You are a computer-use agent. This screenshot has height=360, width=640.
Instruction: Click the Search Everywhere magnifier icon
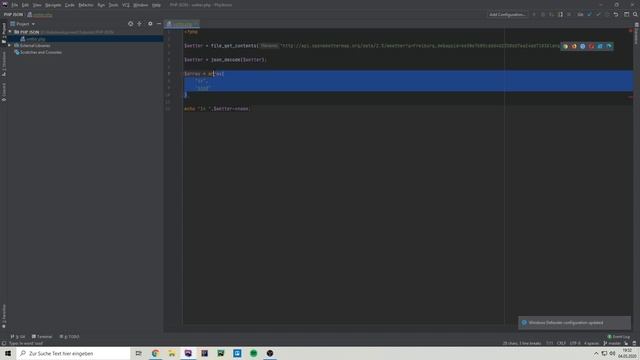[635, 14]
